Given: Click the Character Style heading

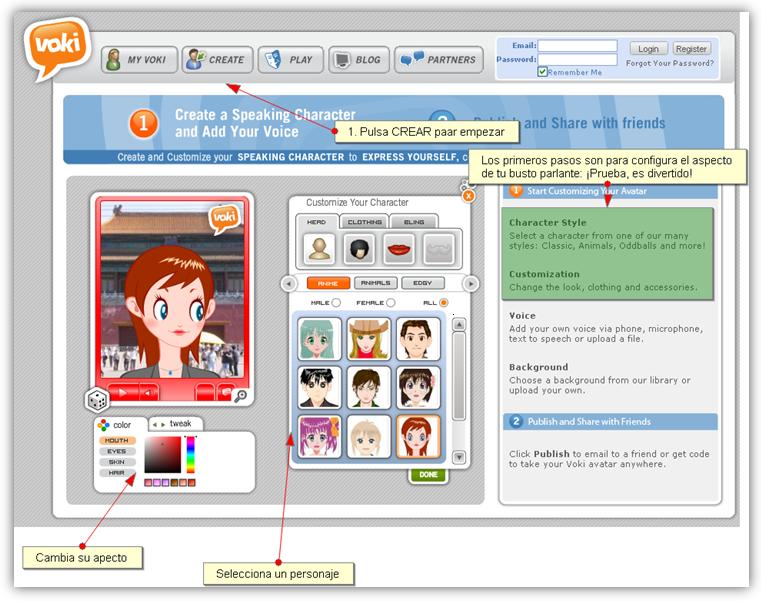Looking at the screenshot, I should click(547, 222).
